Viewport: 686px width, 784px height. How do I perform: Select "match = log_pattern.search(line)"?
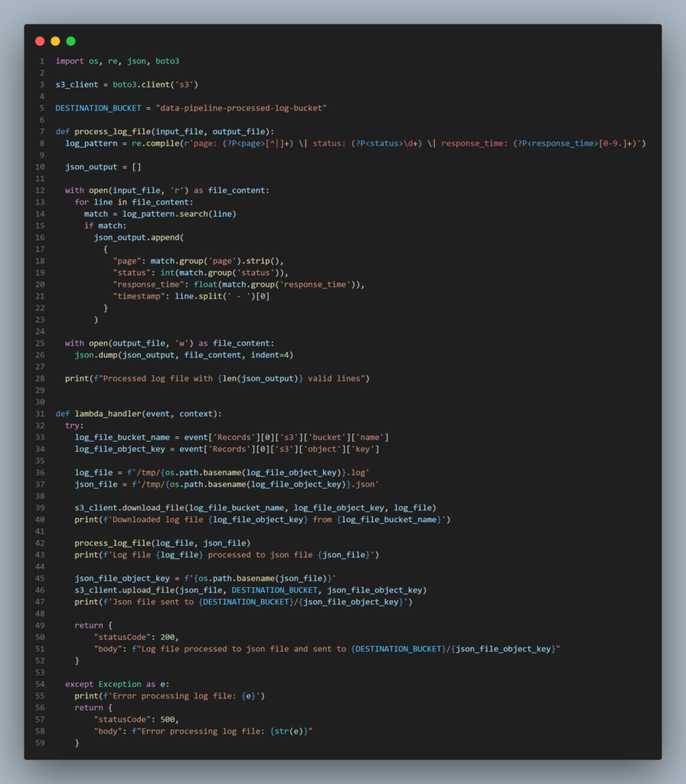tap(160, 214)
